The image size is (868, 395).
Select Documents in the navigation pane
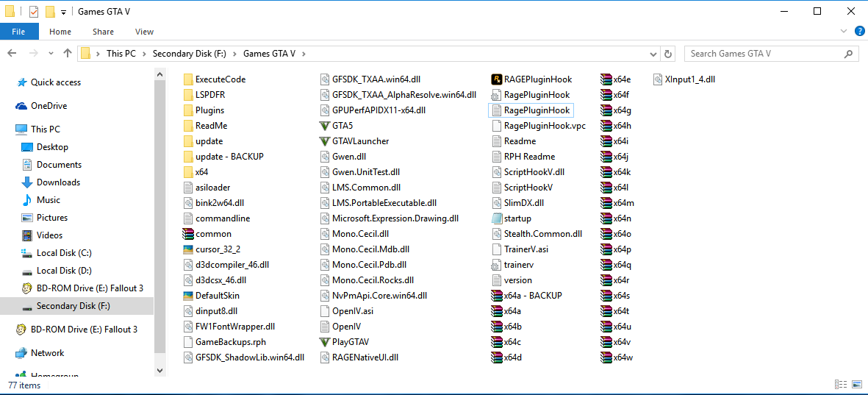click(x=59, y=165)
